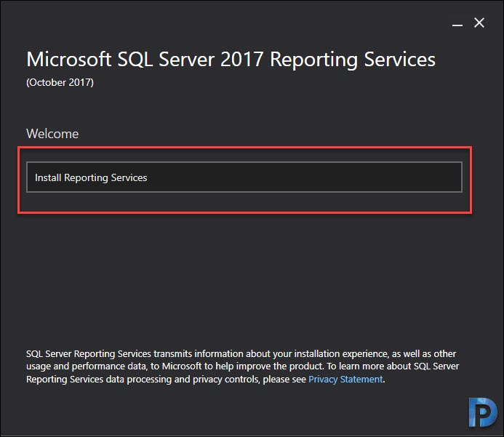Click "SQL Server 2017" in the title
Image resolution: width=504 pixels, height=437 pixels.
[191, 60]
